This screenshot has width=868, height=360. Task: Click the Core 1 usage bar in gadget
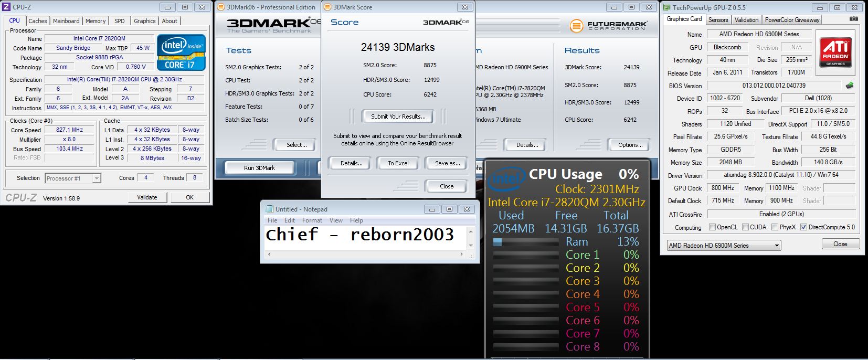[526, 255]
